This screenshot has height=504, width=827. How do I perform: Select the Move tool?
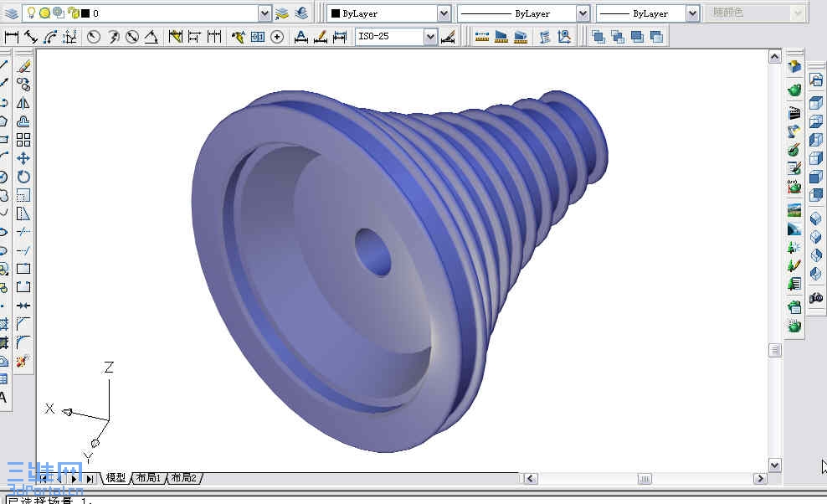[23, 158]
